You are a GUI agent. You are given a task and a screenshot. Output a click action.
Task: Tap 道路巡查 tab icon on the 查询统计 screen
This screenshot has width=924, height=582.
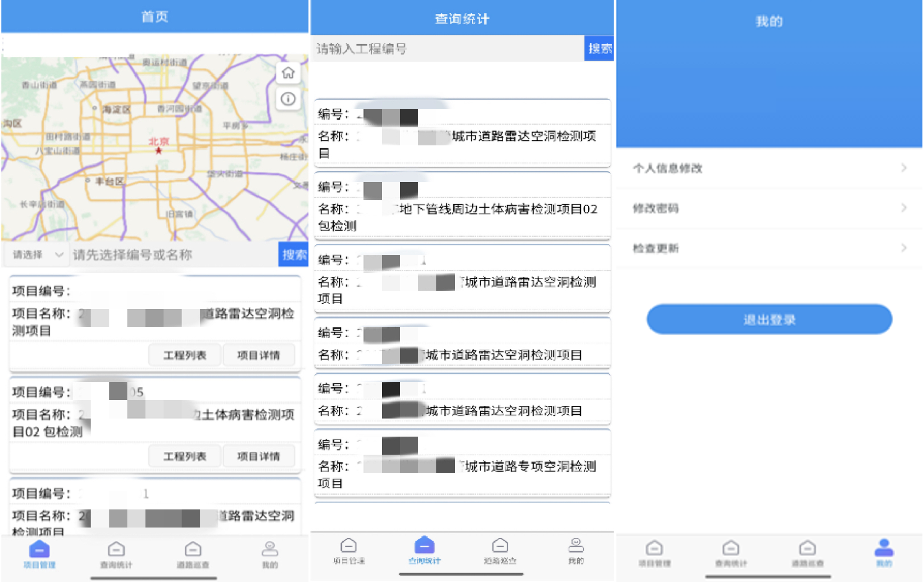[499, 546]
